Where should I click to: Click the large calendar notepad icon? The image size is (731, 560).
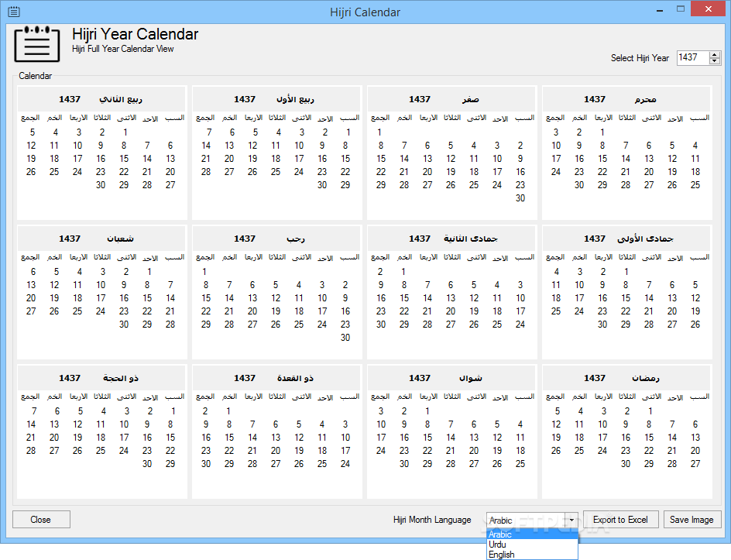tap(37, 44)
